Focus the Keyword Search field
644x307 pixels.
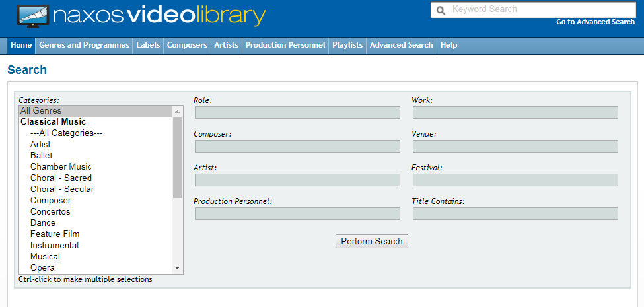pyautogui.click(x=533, y=10)
